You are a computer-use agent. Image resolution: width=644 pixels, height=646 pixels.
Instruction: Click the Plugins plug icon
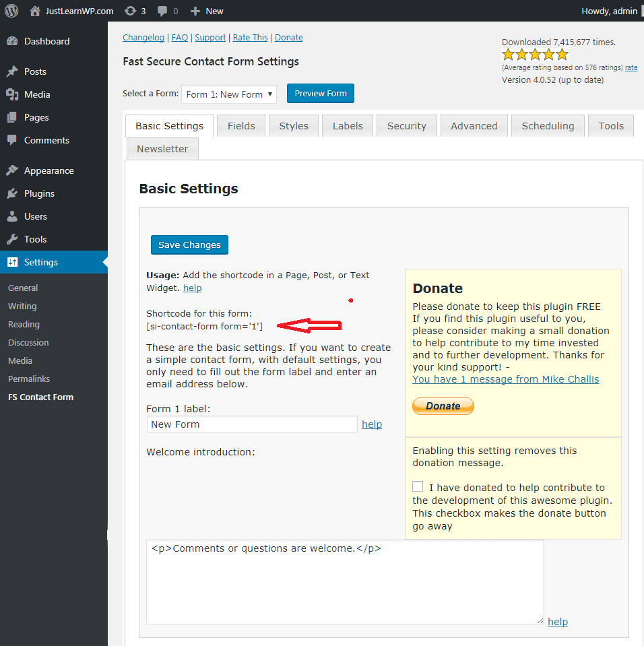pos(12,193)
